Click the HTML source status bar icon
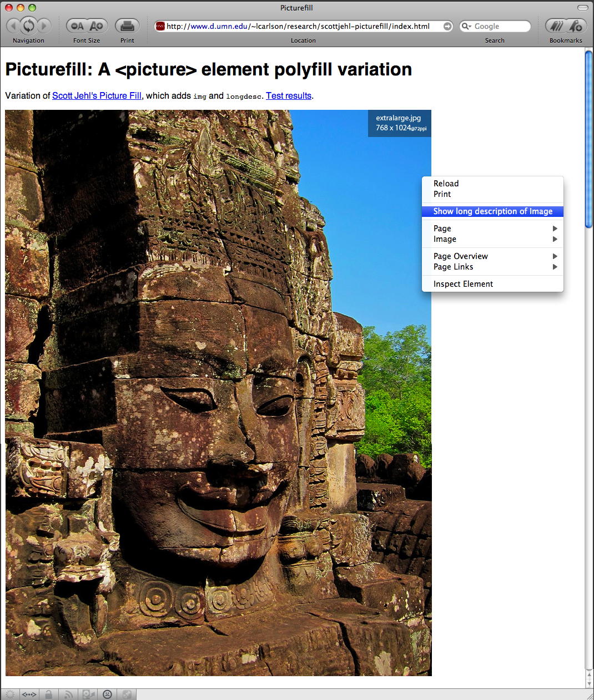594x700 pixels. pyautogui.click(x=29, y=694)
